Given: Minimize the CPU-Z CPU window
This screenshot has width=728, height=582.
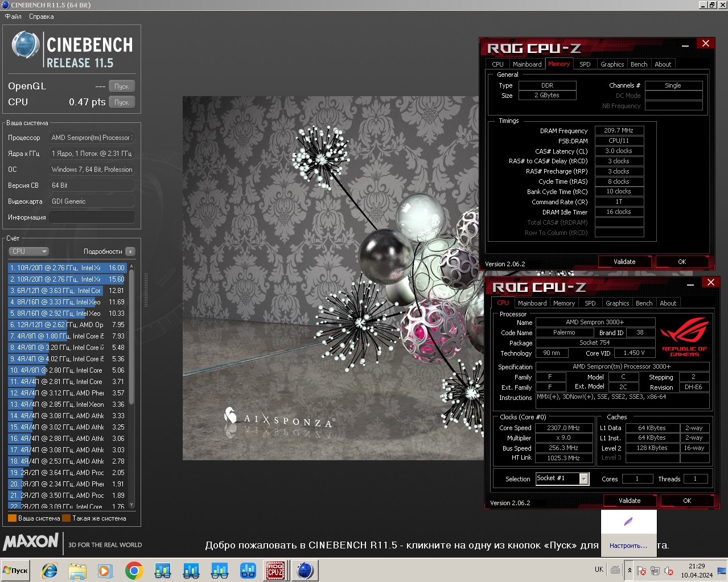Looking at the screenshot, I should click(690, 283).
